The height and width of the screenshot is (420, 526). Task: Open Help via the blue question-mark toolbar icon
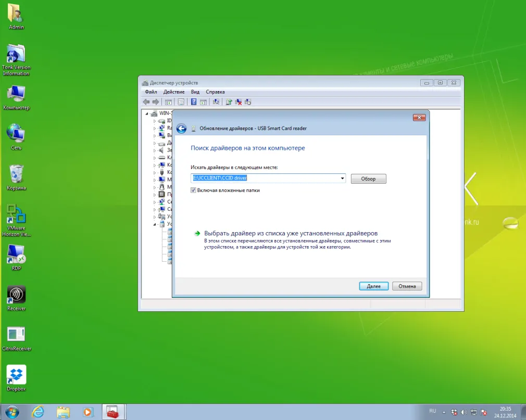pos(194,102)
